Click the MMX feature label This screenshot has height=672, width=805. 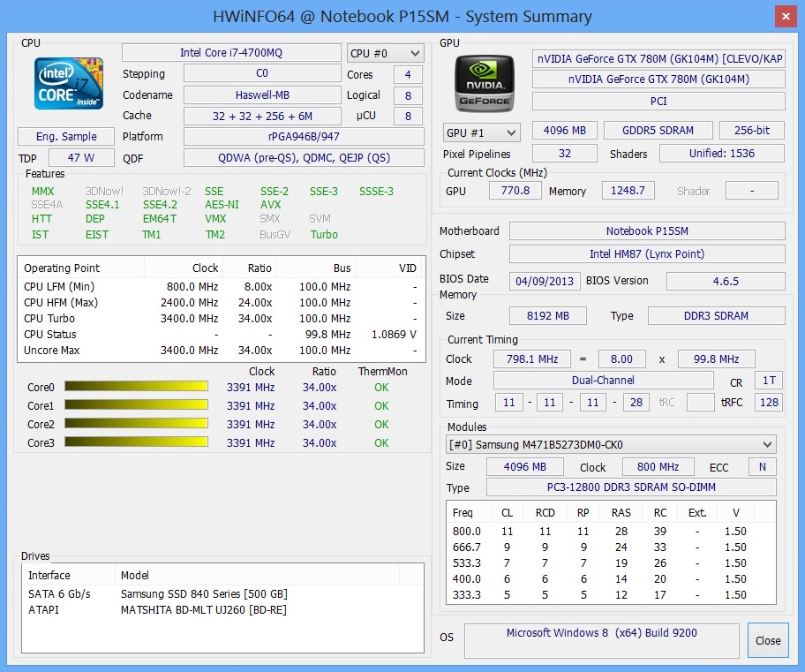42,191
